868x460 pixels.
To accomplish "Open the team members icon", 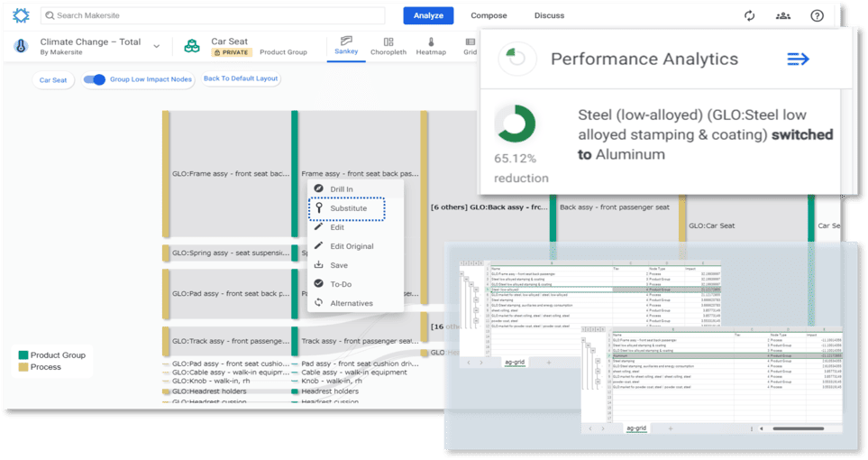I will 782,15.
